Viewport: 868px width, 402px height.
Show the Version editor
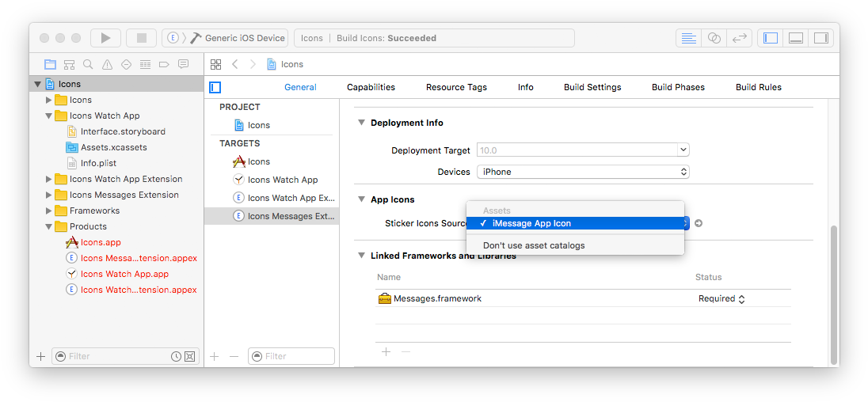pos(739,38)
